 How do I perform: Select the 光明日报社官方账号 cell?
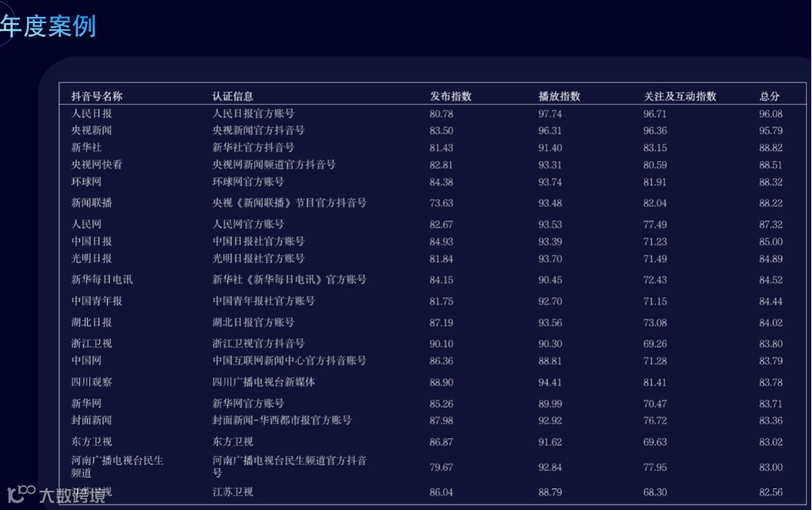pyautogui.click(x=259, y=259)
